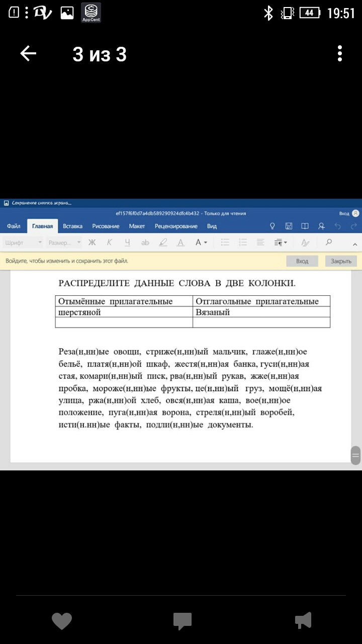Click the undo arrow icon

pos(338,226)
